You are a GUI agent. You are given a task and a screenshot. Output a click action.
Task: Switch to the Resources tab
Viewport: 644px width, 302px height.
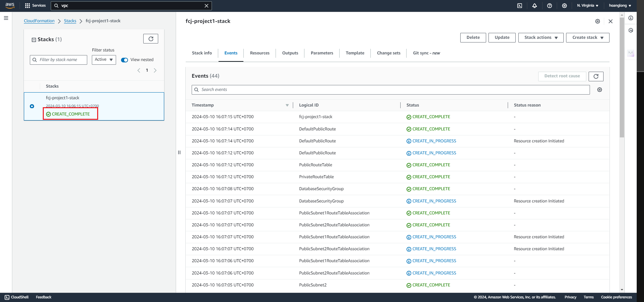[260, 53]
